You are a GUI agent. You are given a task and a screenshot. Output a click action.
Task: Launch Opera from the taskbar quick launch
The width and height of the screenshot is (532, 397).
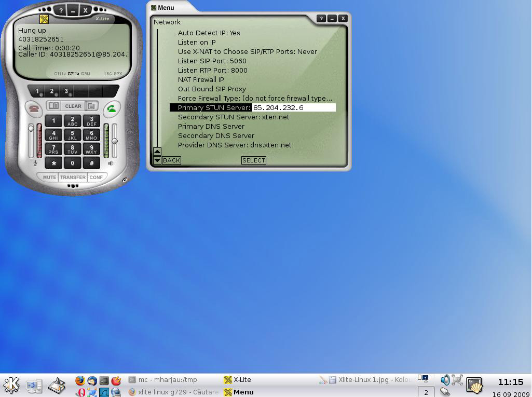pyautogui.click(x=80, y=392)
